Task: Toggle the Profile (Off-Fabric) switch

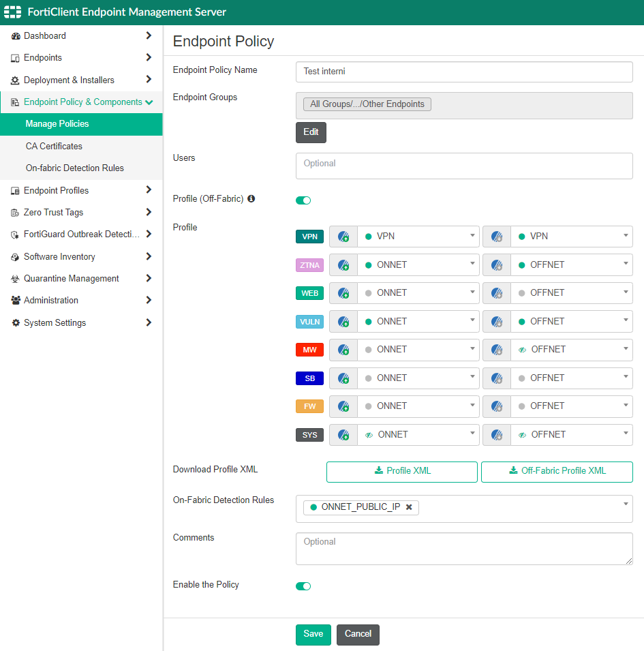Action: tap(303, 200)
